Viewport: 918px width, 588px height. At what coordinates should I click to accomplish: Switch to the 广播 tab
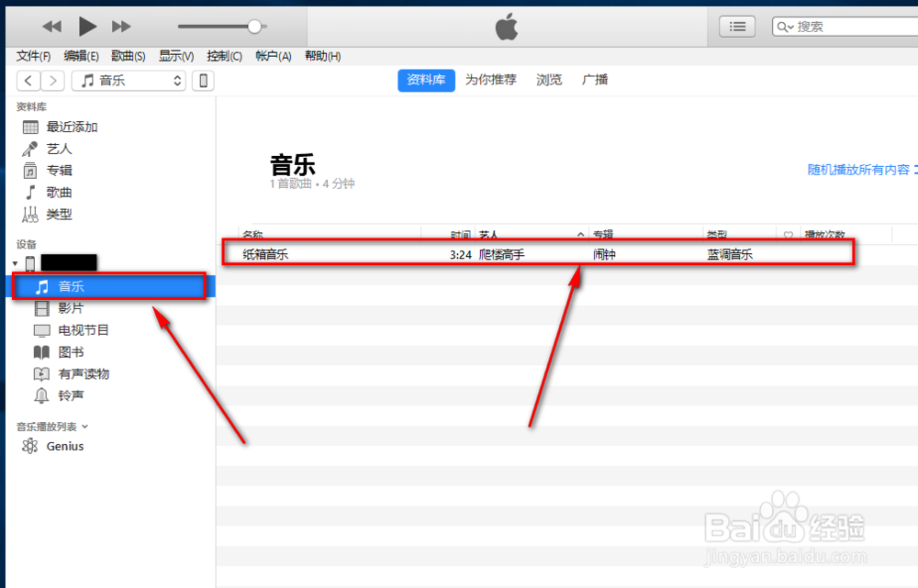[595, 80]
